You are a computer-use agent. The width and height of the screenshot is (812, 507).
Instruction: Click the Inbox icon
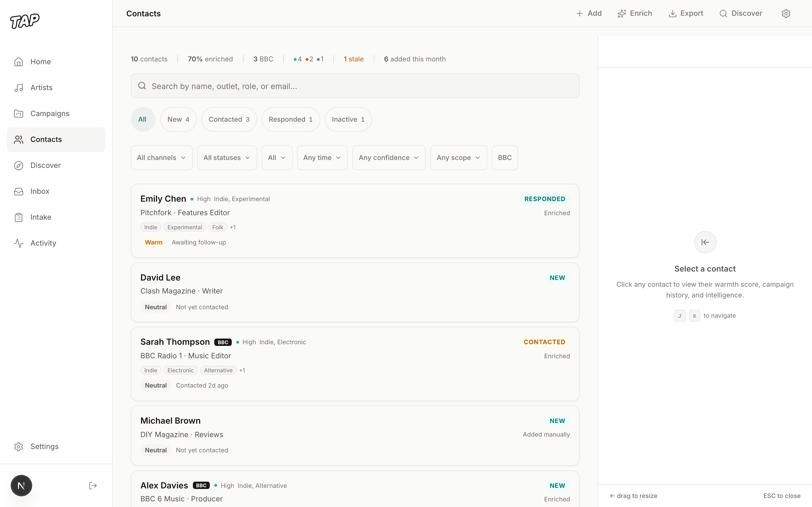pos(18,191)
